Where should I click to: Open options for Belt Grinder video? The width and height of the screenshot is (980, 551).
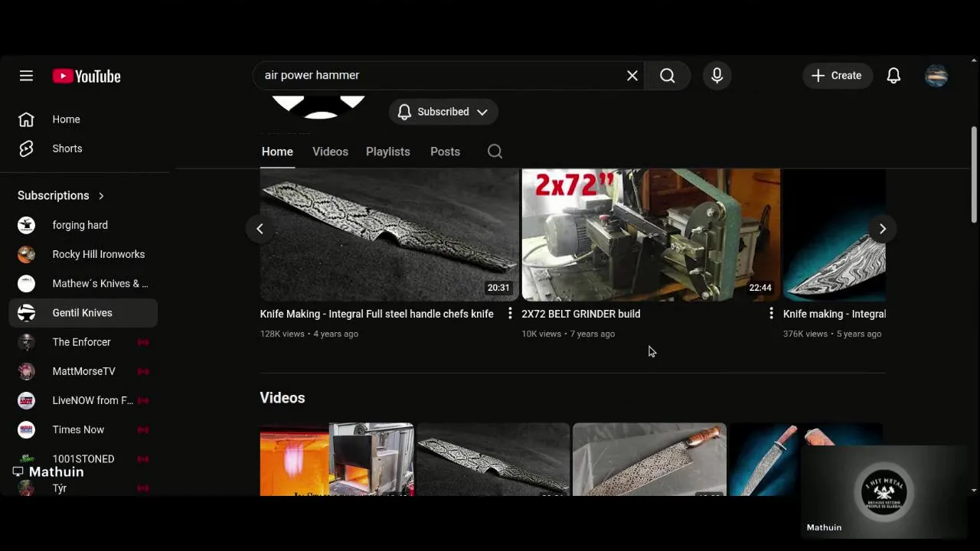(x=771, y=313)
